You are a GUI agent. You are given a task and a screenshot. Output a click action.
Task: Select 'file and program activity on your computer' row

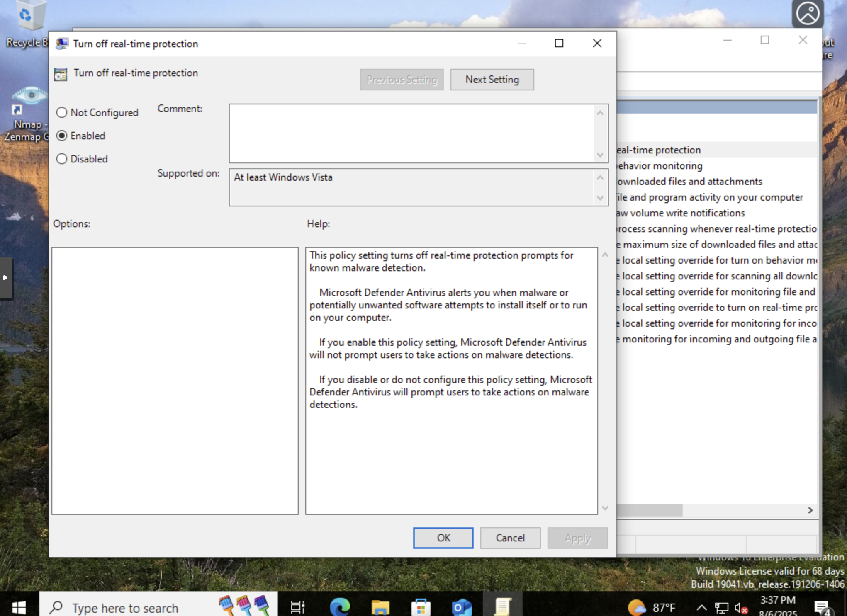[x=717, y=197]
